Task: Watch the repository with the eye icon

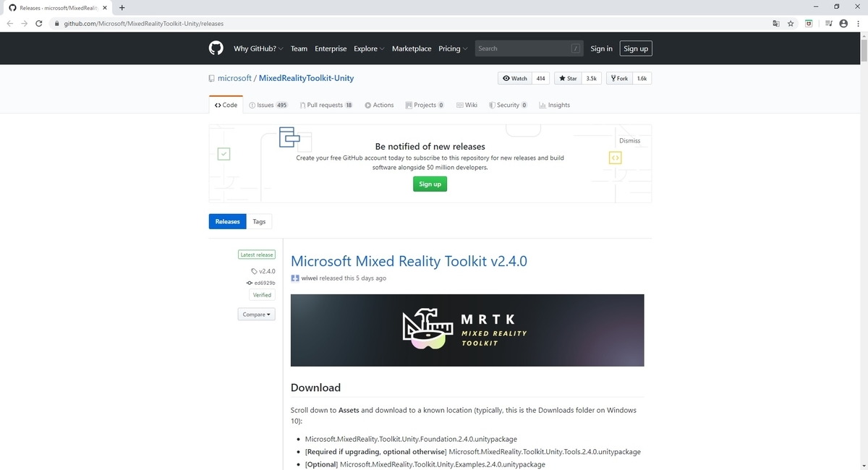Action: coord(514,77)
